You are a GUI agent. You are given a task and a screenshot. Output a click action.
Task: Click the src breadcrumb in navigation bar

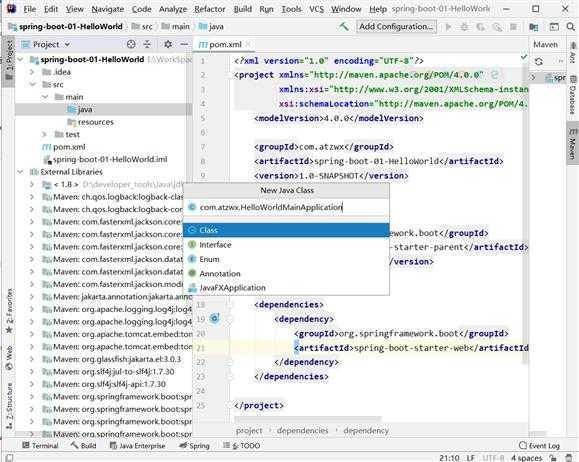coord(142,27)
